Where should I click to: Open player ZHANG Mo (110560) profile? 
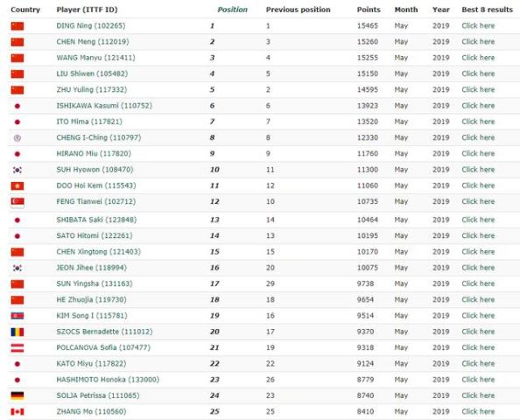click(91, 411)
